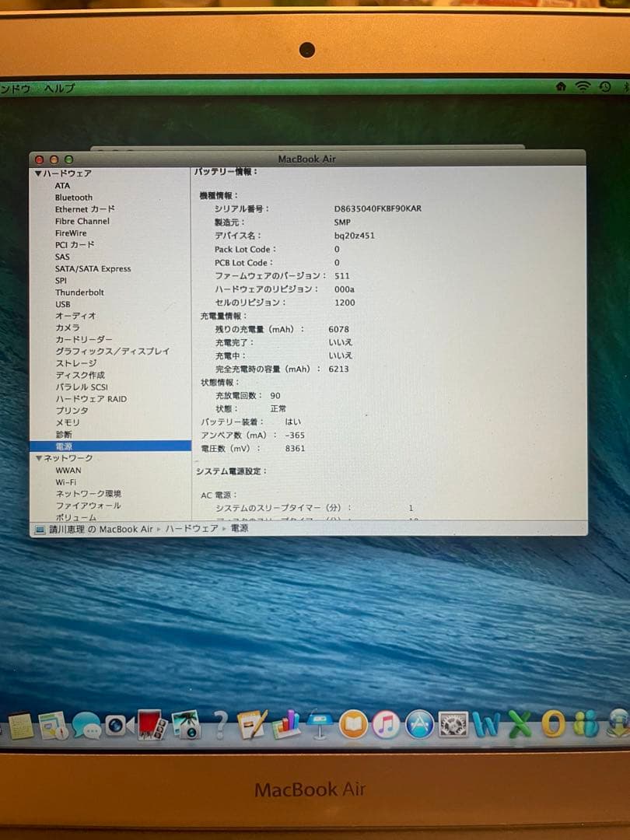Open the ヘルプ menu
Image resolution: width=630 pixels, height=840 pixels.
[x=60, y=89]
